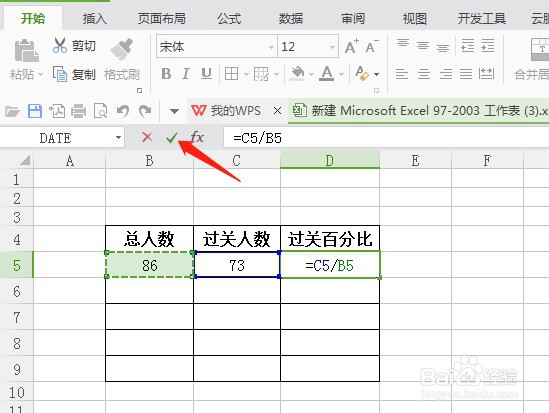
Task: Click the merge and center icon
Action: [540, 50]
